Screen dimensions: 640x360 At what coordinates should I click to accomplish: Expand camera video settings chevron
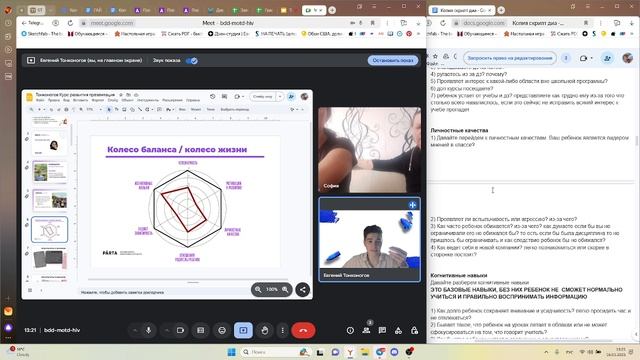click(x=167, y=330)
